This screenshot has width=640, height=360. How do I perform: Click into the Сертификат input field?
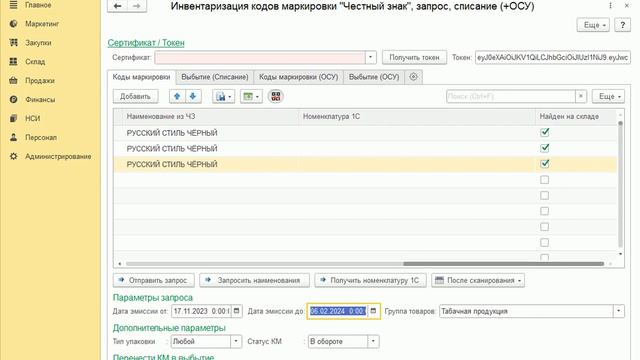[x=260, y=58]
